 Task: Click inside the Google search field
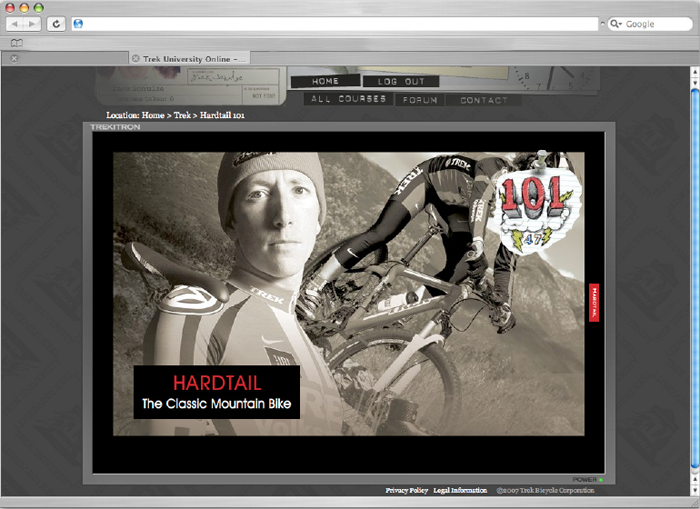[x=655, y=24]
